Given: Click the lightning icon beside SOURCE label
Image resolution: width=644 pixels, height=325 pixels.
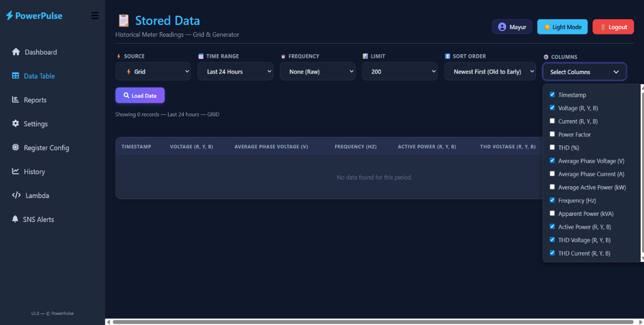Looking at the screenshot, I should (x=119, y=56).
